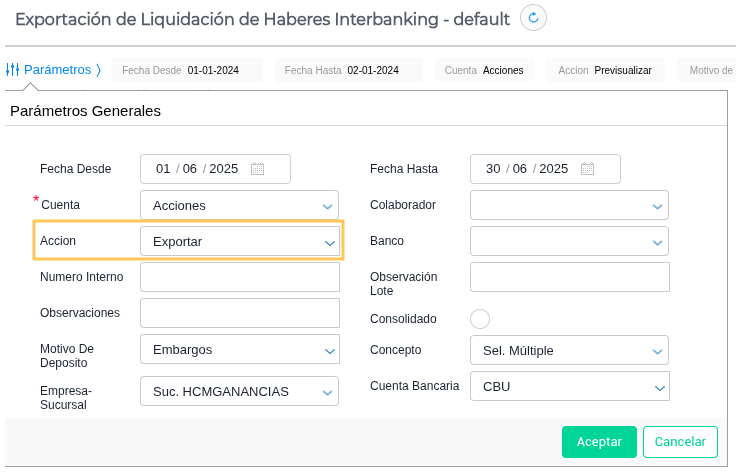The image size is (736, 476).
Task: Click the Numero Interno input field
Action: coord(240,277)
